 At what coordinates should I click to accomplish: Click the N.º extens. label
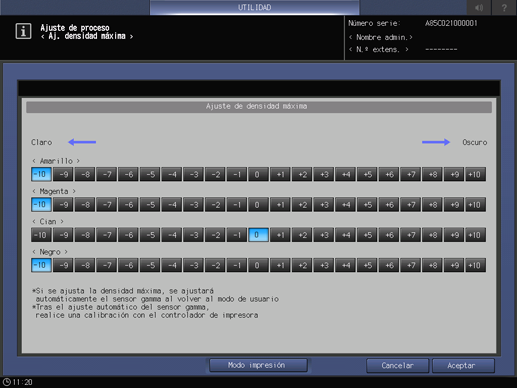379,49
